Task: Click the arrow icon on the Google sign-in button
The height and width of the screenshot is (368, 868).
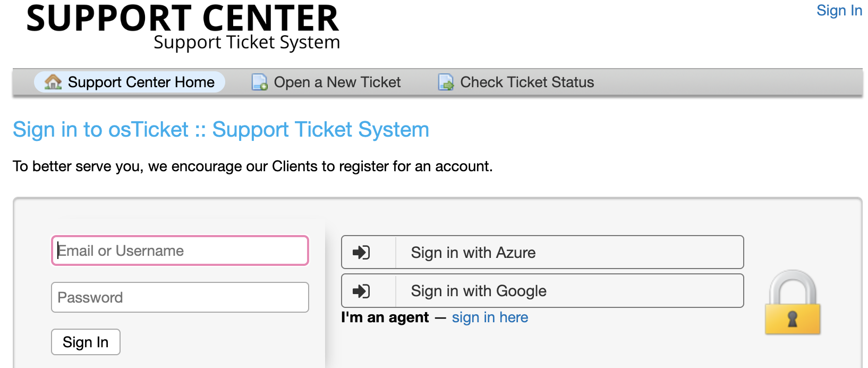Action: (362, 290)
